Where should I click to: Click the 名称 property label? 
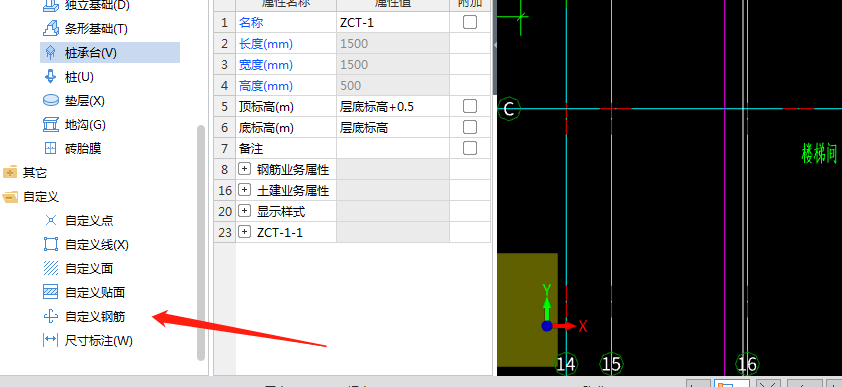coord(251,23)
